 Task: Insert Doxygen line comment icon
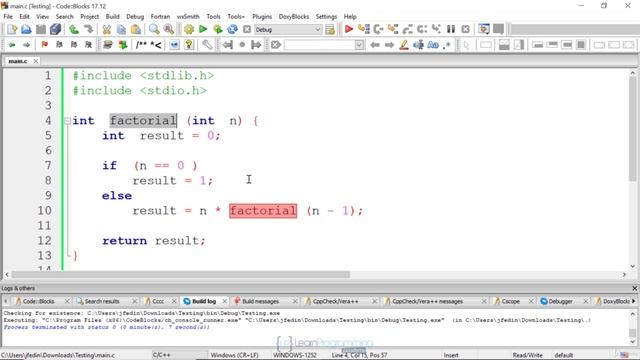coord(156,45)
